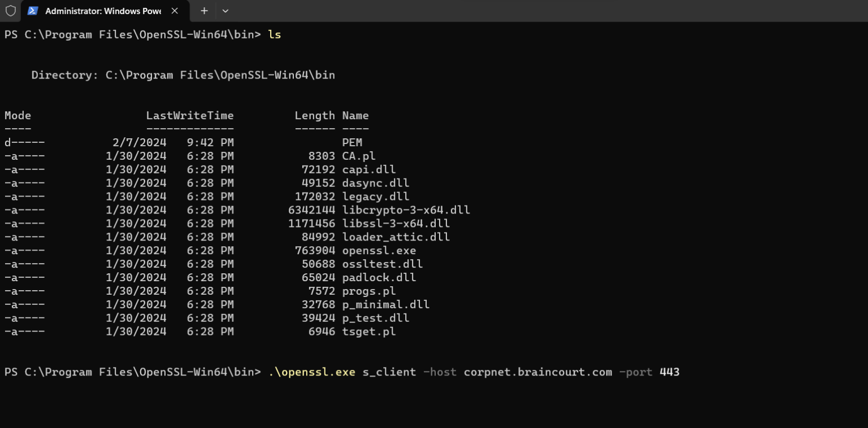This screenshot has height=428, width=868.
Task: Select the legacy.dll filename
Action: click(376, 196)
